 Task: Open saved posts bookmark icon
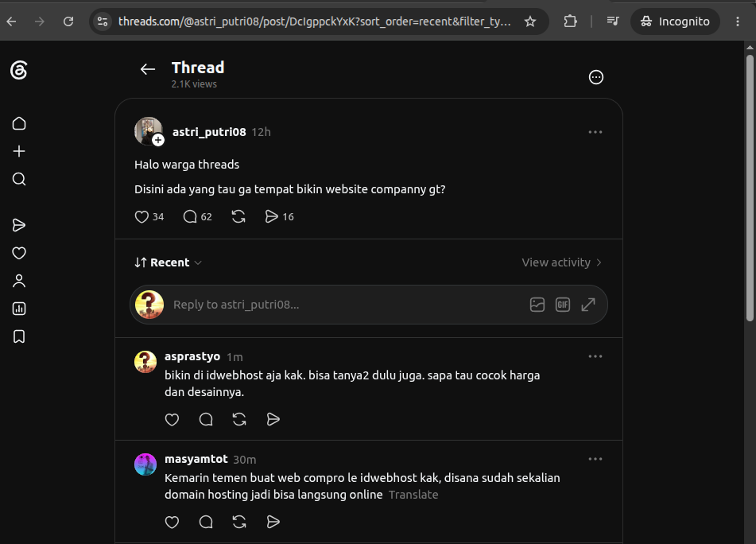pos(19,336)
